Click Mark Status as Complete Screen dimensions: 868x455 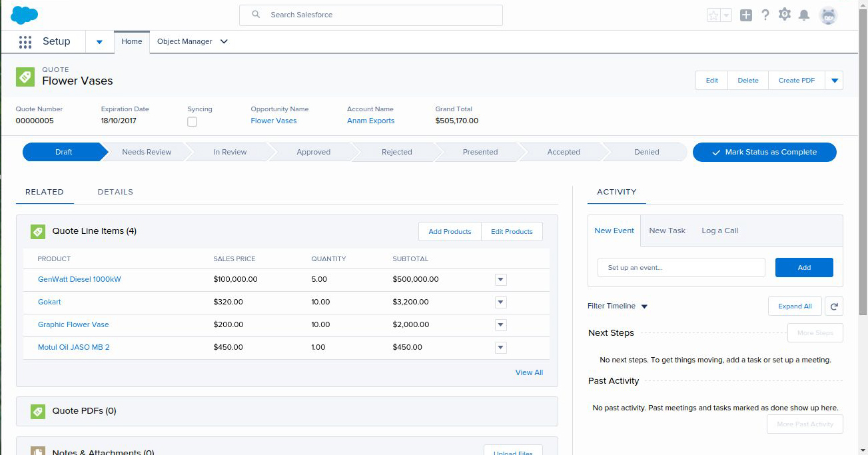765,152
